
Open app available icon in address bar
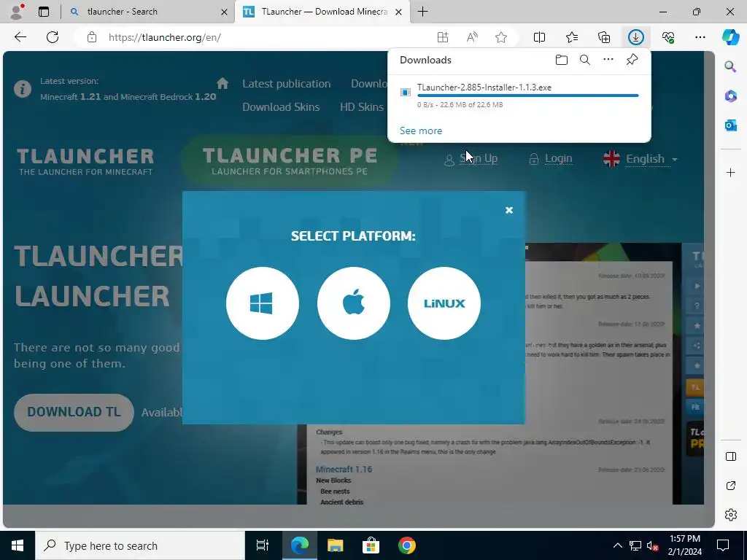[443, 37]
